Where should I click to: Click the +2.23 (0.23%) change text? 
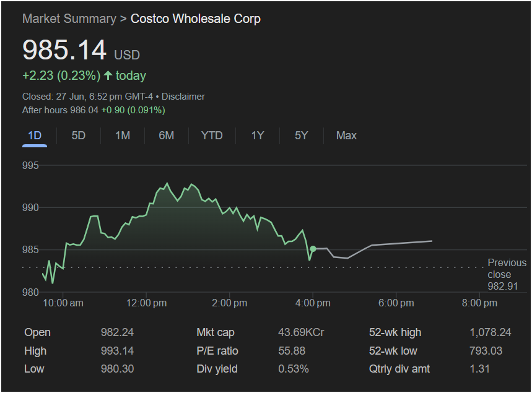[x=61, y=76]
